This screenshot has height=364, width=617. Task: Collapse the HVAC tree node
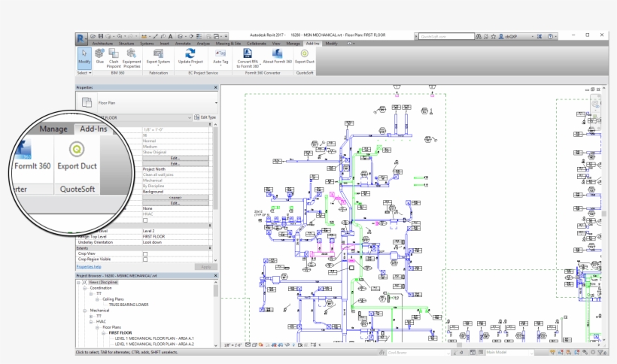pos(91,322)
